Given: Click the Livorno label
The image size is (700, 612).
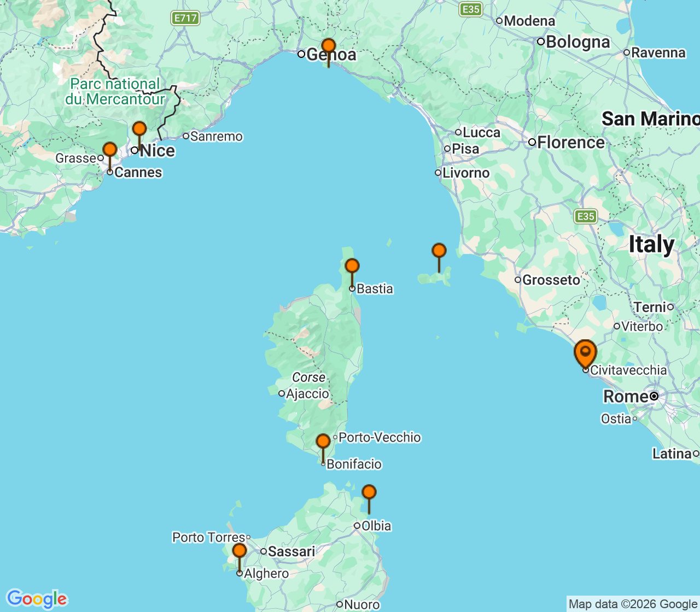Looking at the screenshot, I should 466,173.
